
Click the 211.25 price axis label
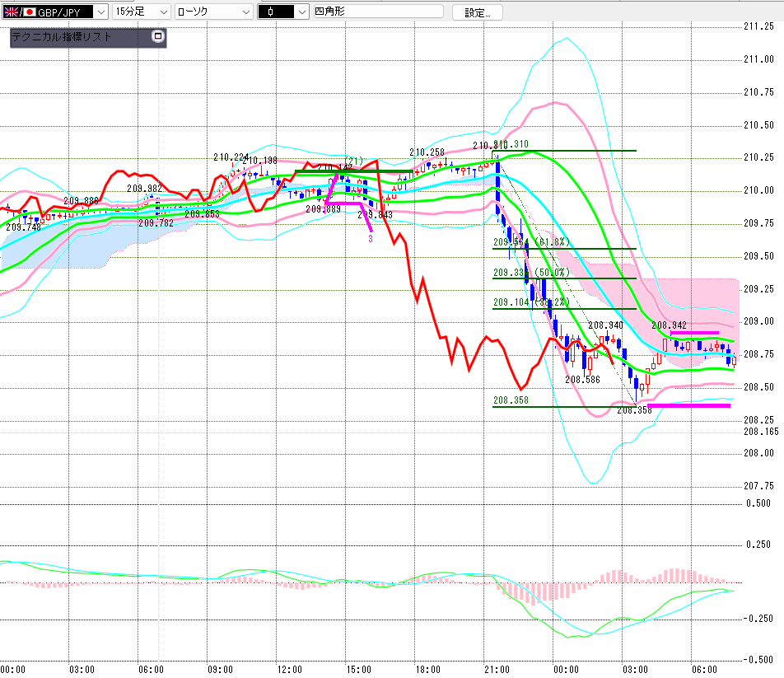coord(758,26)
